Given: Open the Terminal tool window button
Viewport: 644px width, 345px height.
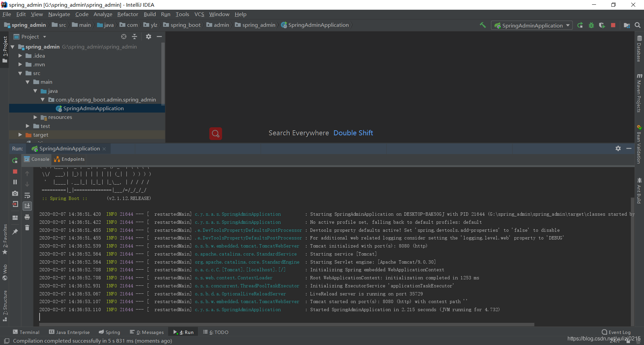Looking at the screenshot, I should point(26,332).
